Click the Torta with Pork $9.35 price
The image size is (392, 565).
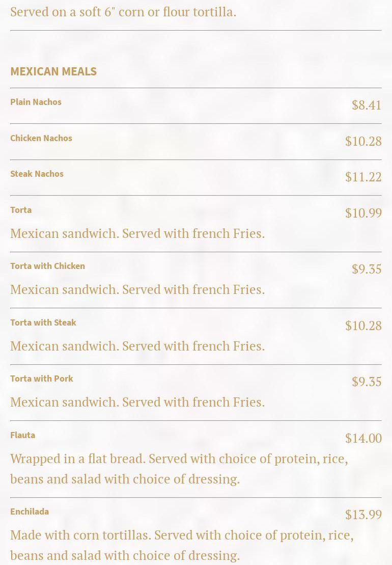pyautogui.click(x=366, y=382)
